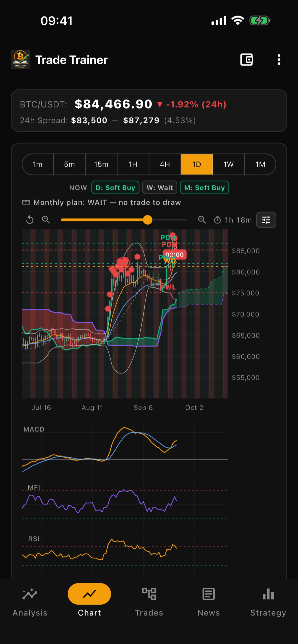
Task: Switch to the 1m timeframe
Action: [x=38, y=164]
